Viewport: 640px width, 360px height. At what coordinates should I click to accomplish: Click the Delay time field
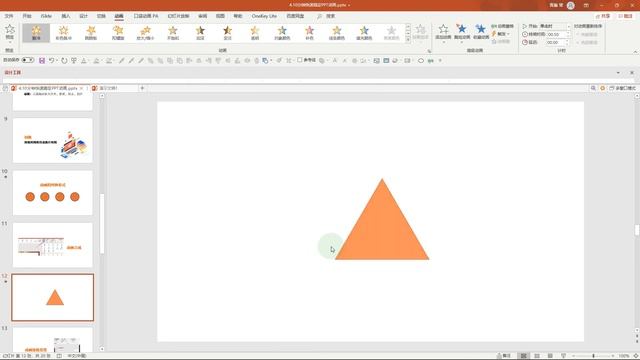pos(557,42)
